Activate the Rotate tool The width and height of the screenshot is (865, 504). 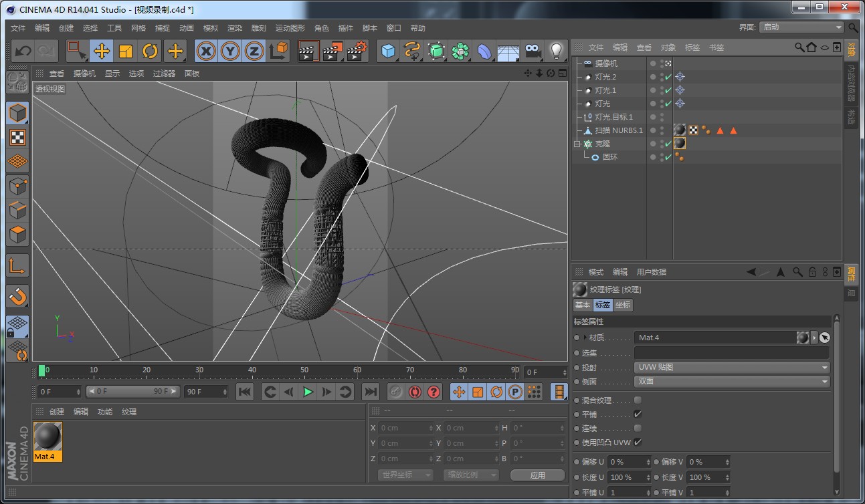[x=151, y=51]
